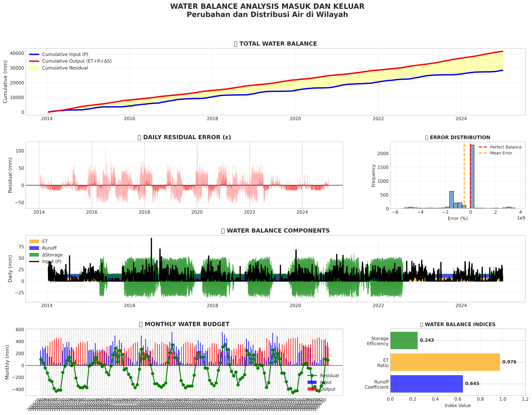This screenshot has height=415, width=532.
Task: Click the Input (P) black legend line
Action: (34, 261)
